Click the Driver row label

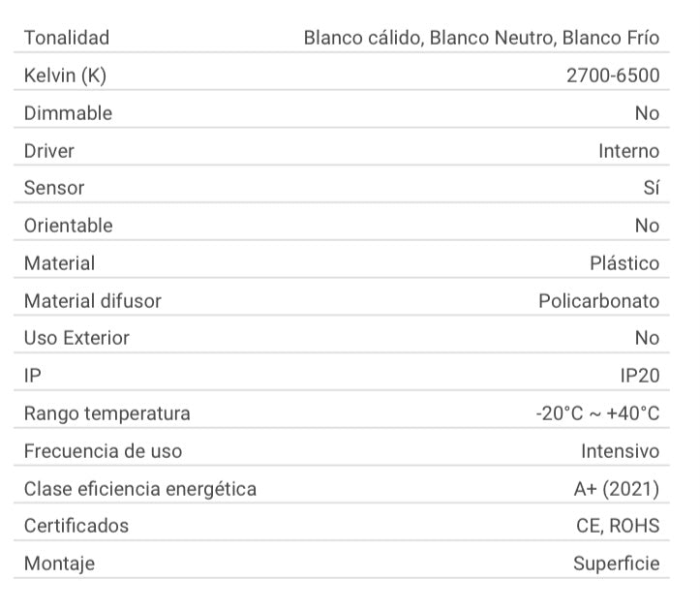pyautogui.click(x=49, y=151)
